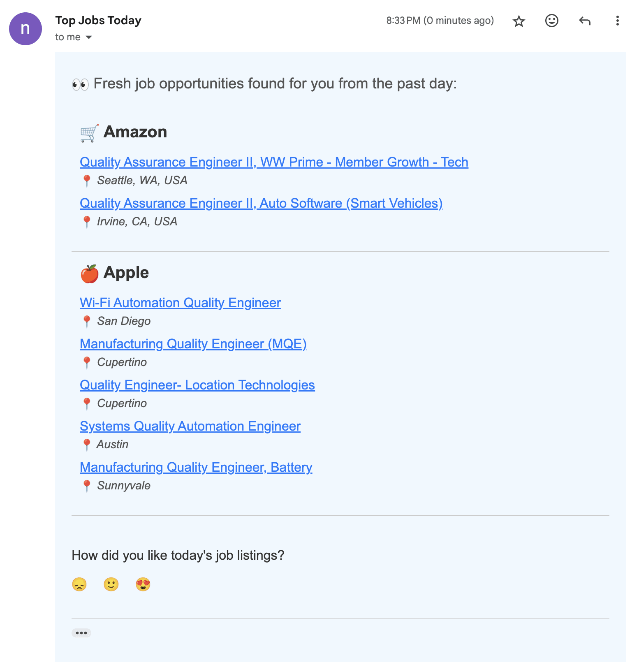The image size is (639, 672).
Task: Click the red pin beside Seattle location
Action: 87,180
